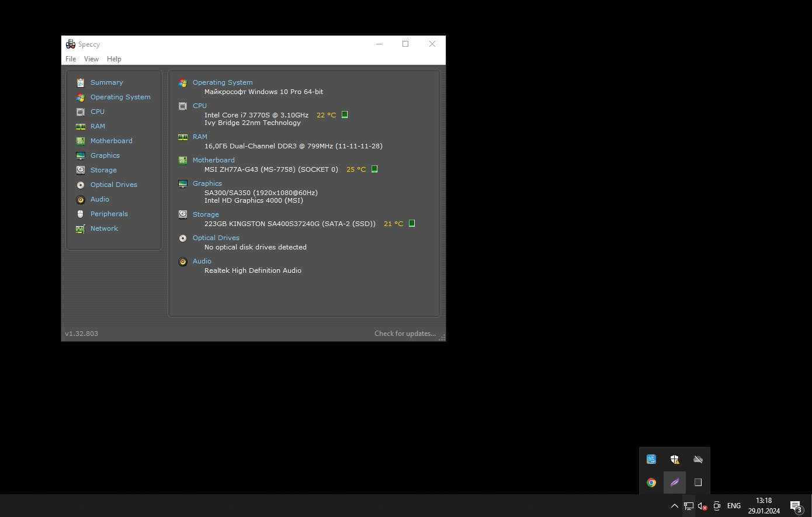Click version v1.32.803 in status bar
The width and height of the screenshot is (812, 517).
(x=81, y=334)
